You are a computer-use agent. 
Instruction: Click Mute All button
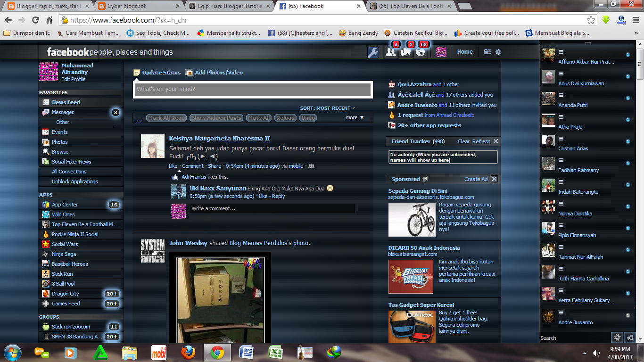[x=259, y=118]
